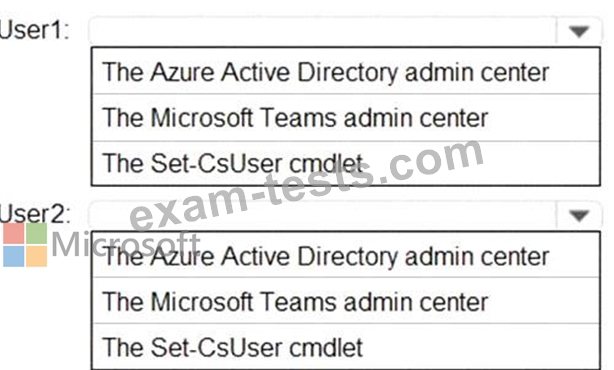614x370 pixels.
Task: Click the yellow square of Microsoft logo
Action: [37, 256]
